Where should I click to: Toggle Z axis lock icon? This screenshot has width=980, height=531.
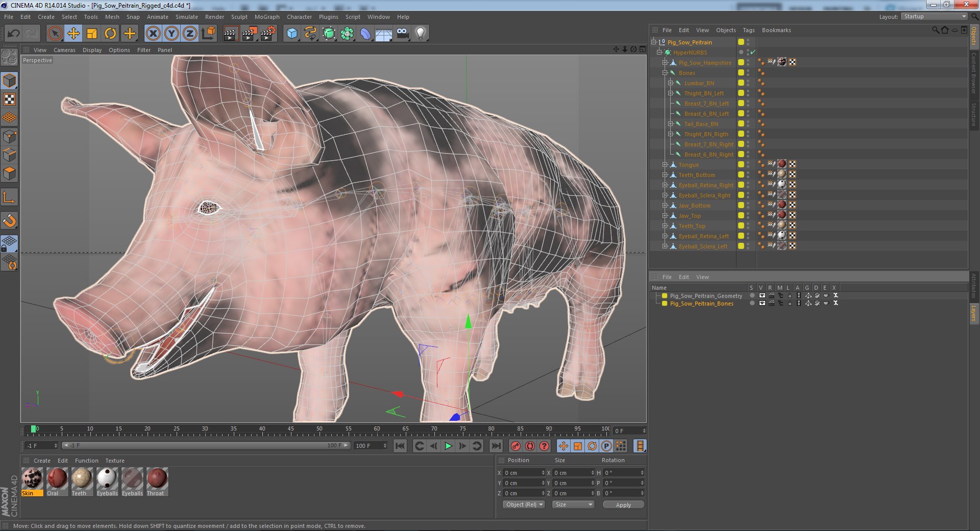(x=190, y=34)
